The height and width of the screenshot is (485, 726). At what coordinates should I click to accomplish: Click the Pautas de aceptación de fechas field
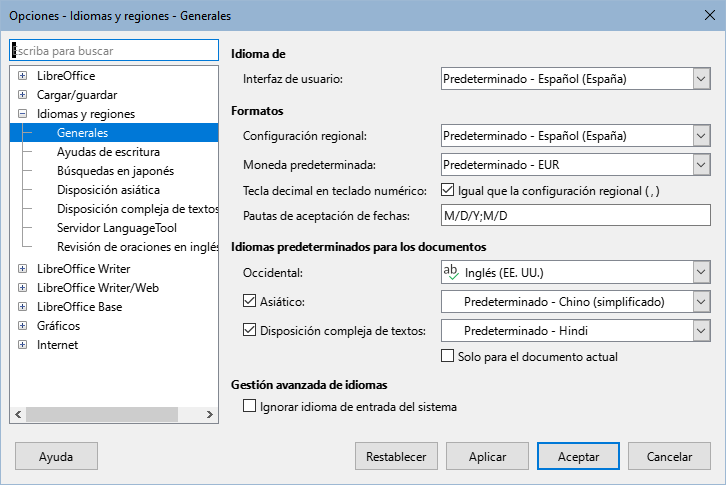coord(576,215)
